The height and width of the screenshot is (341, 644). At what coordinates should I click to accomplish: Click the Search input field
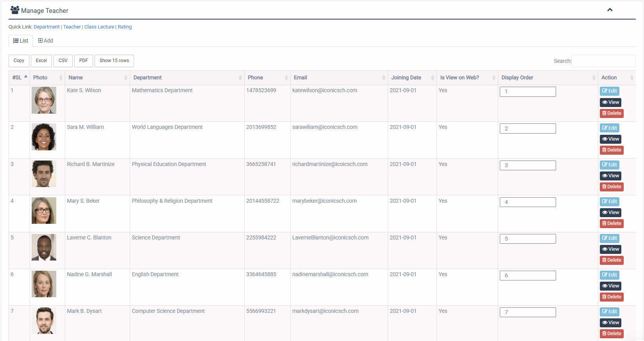[603, 61]
